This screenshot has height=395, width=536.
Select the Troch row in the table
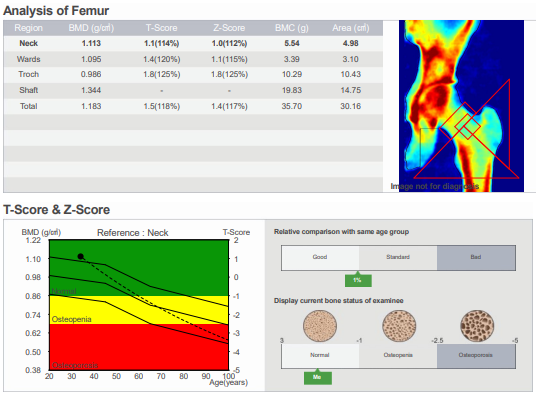click(193, 74)
